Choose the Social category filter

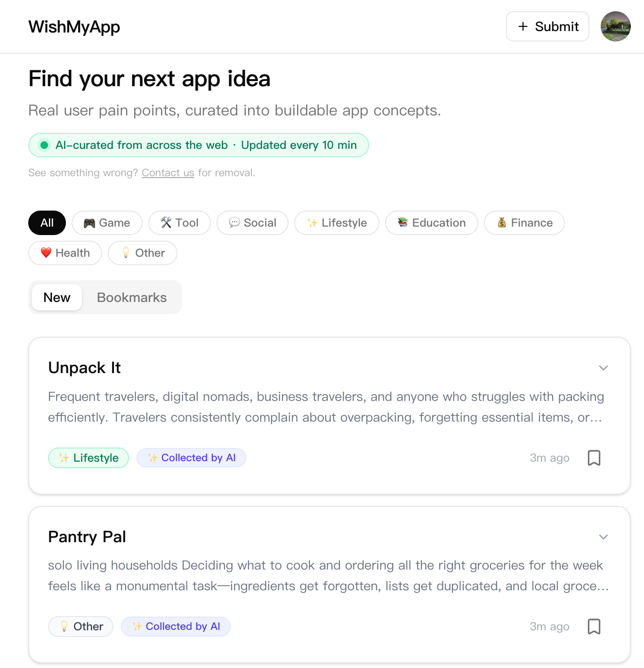click(252, 223)
